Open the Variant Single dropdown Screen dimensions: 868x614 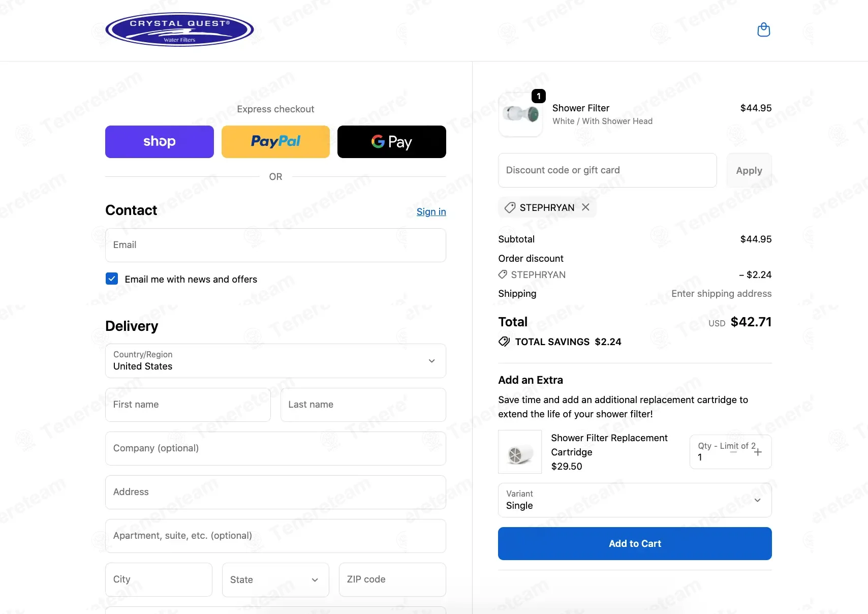635,500
